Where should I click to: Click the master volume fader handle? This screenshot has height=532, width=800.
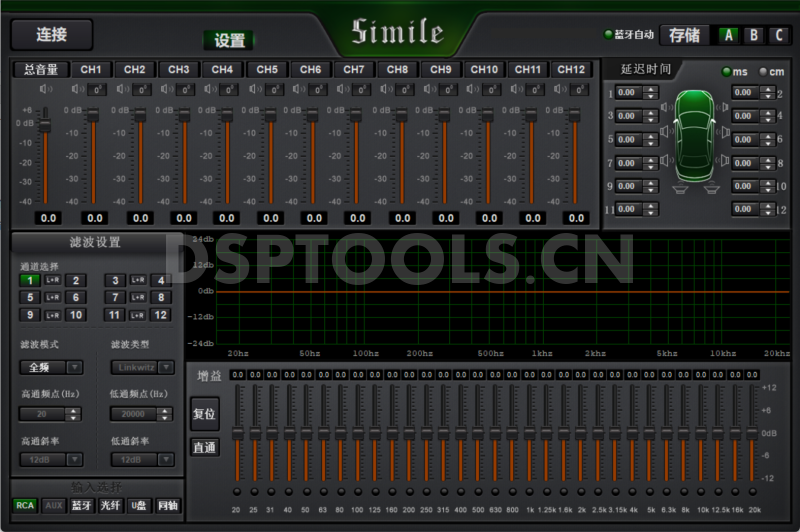click(46, 125)
